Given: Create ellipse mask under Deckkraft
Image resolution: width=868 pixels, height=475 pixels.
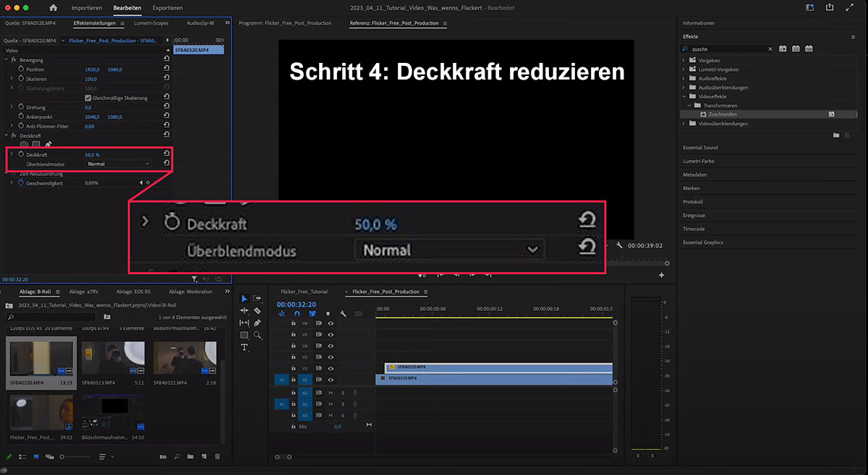Looking at the screenshot, I should point(23,145).
